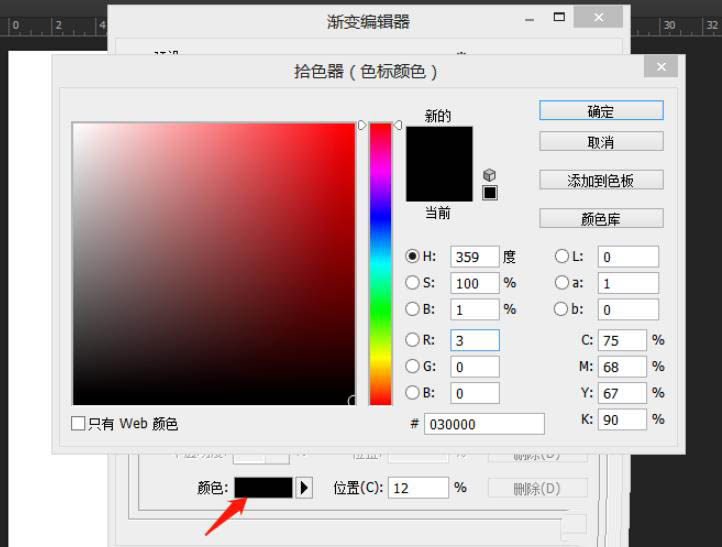Image resolution: width=722 pixels, height=547 pixels.
Task: Click the Lab b value field
Action: click(628, 309)
